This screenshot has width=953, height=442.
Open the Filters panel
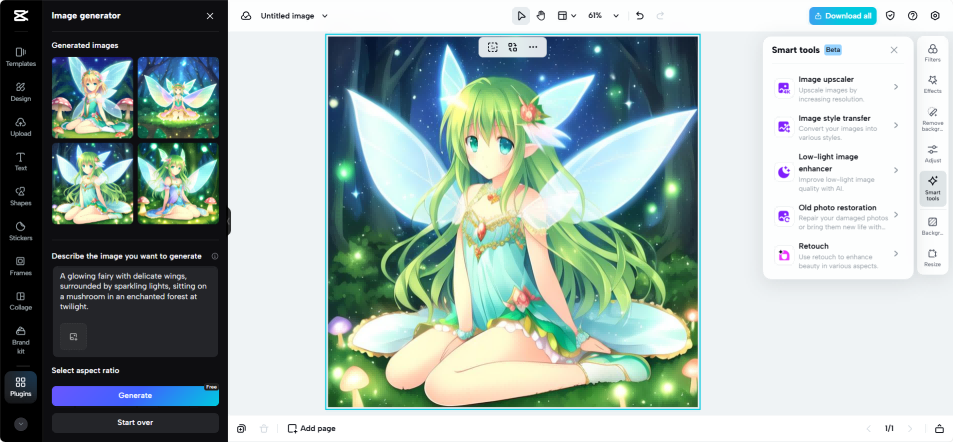tap(932, 53)
